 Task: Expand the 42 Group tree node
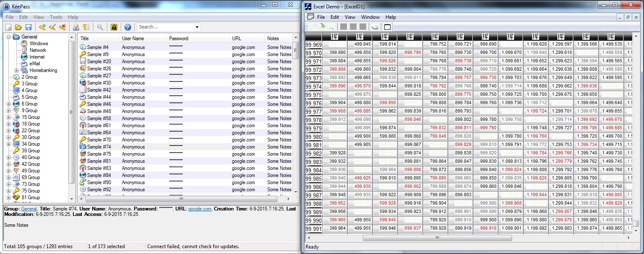[x=8, y=164]
